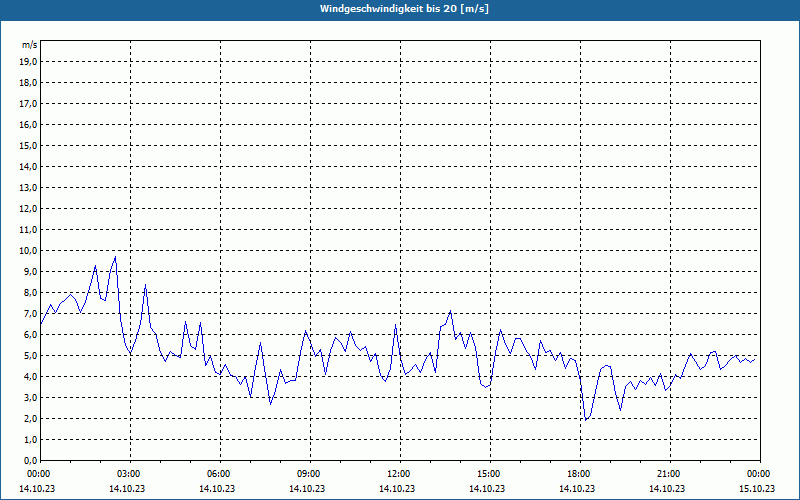Select the "4,0" y-axis label
This screenshot has height=500, width=800.
click(30, 377)
